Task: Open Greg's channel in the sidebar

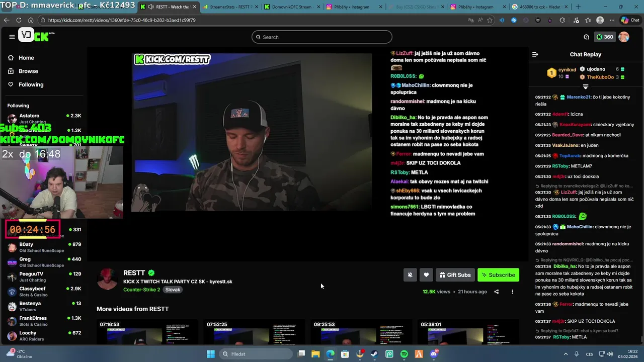Action: (x=44, y=262)
